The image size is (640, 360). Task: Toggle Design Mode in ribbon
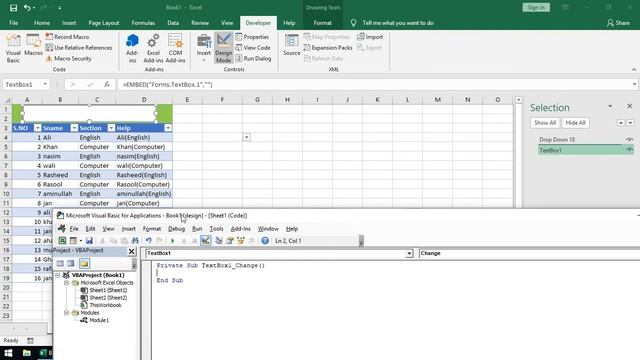coord(224,48)
